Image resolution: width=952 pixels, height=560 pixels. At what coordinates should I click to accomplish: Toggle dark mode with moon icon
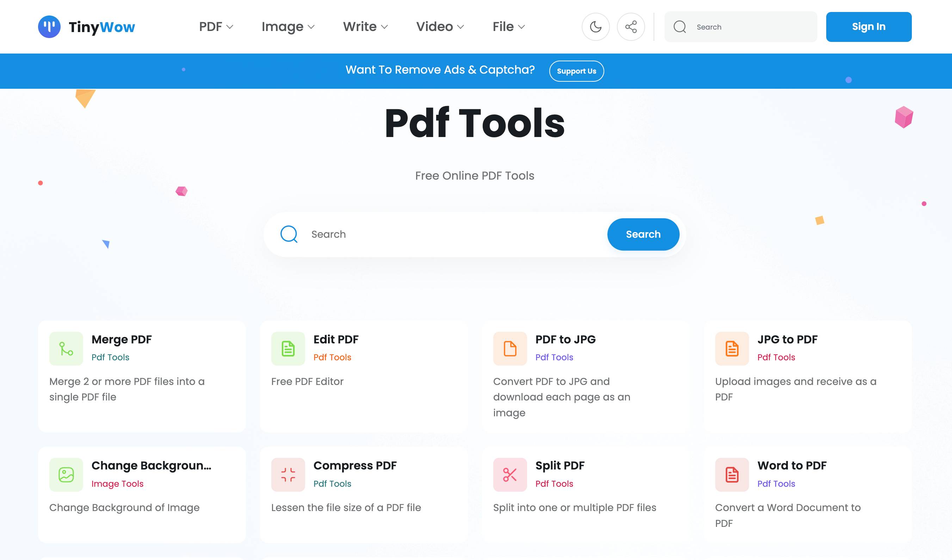pyautogui.click(x=595, y=27)
